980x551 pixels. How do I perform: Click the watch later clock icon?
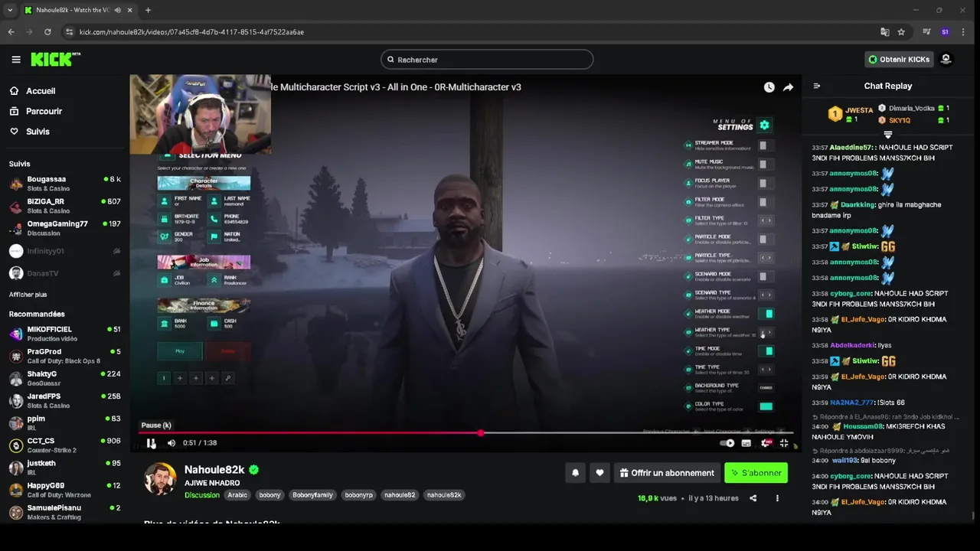(x=769, y=87)
